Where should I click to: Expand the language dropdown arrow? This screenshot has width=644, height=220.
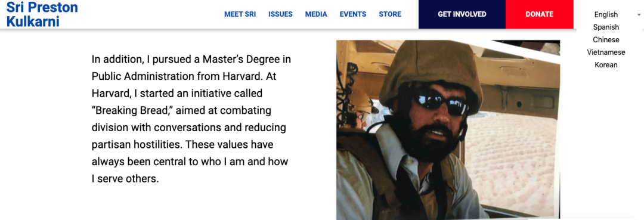(639, 14)
